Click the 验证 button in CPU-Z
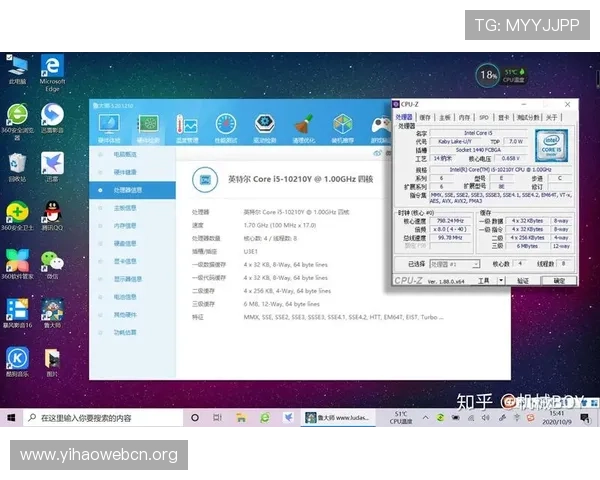The width and height of the screenshot is (600, 480). coord(523,281)
